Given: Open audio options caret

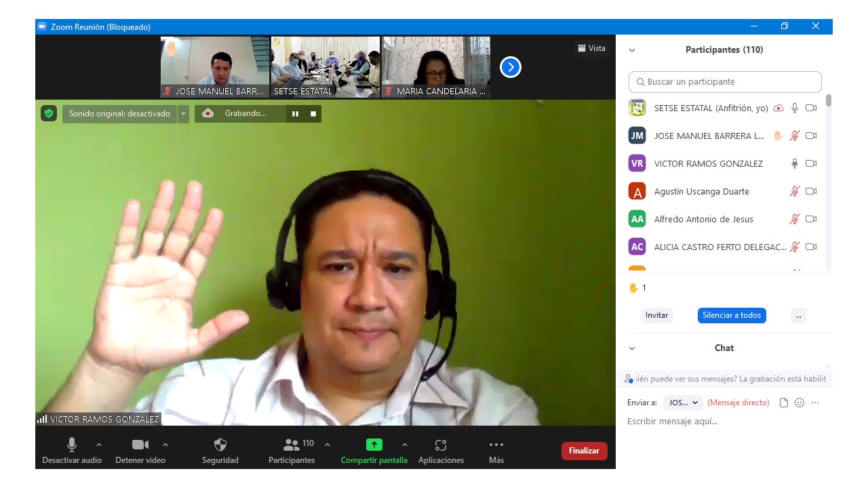Looking at the screenshot, I should (99, 445).
